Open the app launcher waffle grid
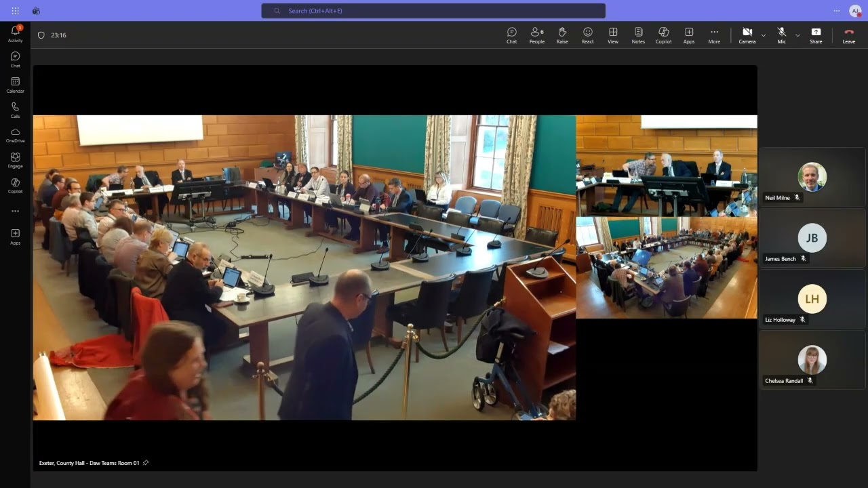This screenshot has height=488, width=868. (x=15, y=11)
